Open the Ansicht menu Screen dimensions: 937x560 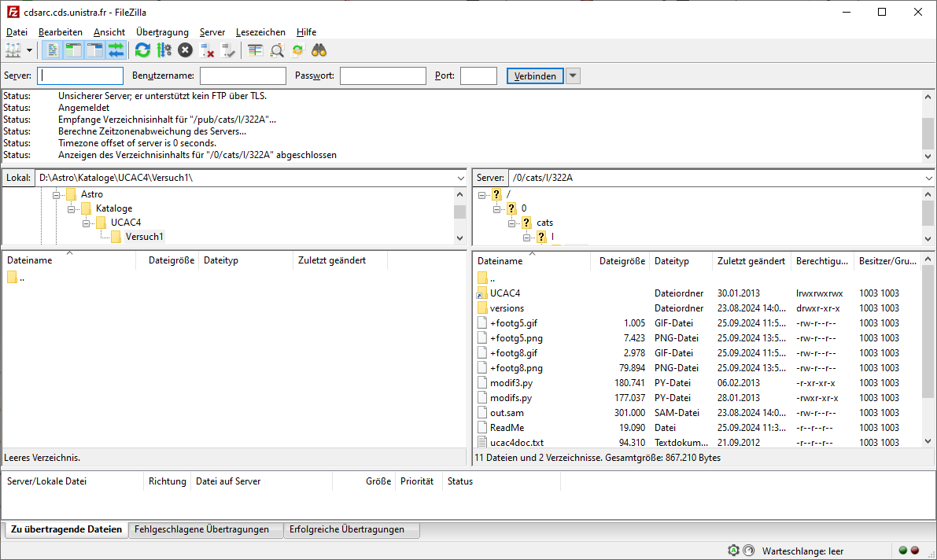[x=109, y=32]
